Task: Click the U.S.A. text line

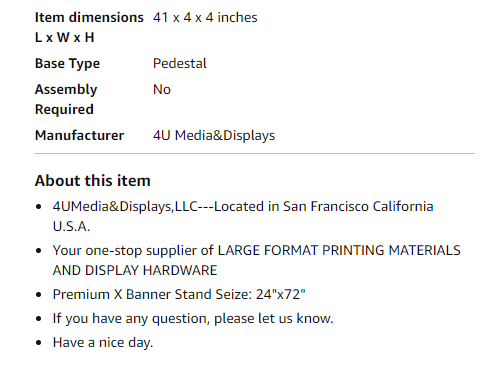Action: pyautogui.click(x=71, y=227)
